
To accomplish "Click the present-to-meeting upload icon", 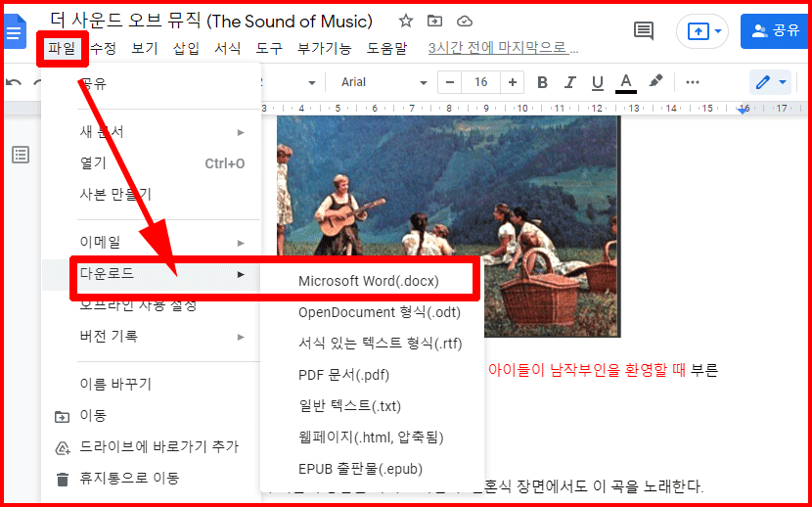I will [698, 31].
